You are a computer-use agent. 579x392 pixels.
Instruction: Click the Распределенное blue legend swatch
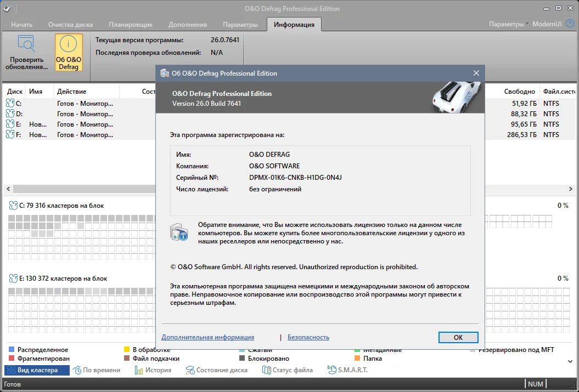[x=12, y=349]
